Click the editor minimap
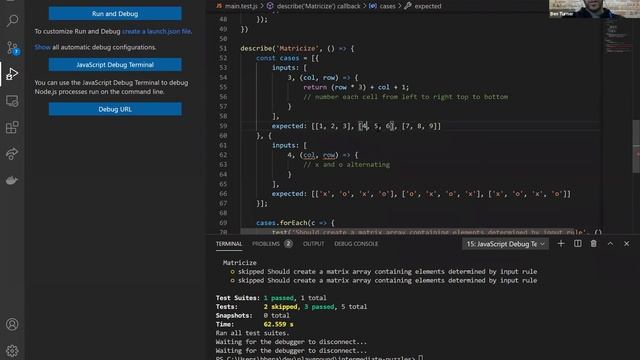This screenshot has height=360, width=640. [618, 37]
